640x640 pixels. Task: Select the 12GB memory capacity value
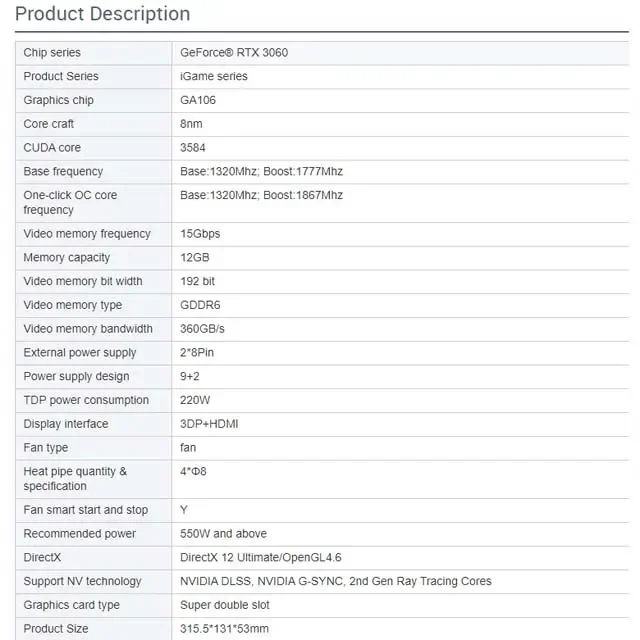[x=195, y=257]
